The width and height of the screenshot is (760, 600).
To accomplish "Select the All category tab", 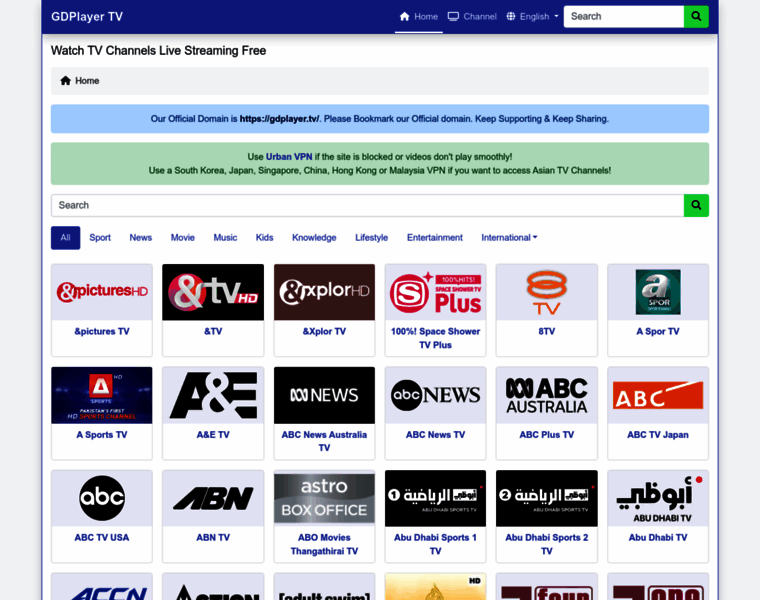I will coord(65,237).
